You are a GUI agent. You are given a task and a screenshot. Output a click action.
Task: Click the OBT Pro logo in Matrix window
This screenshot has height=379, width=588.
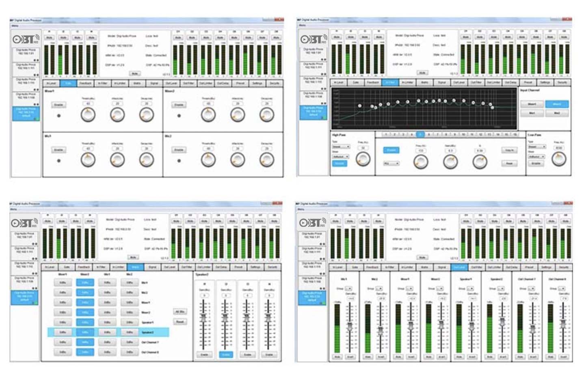[25, 223]
